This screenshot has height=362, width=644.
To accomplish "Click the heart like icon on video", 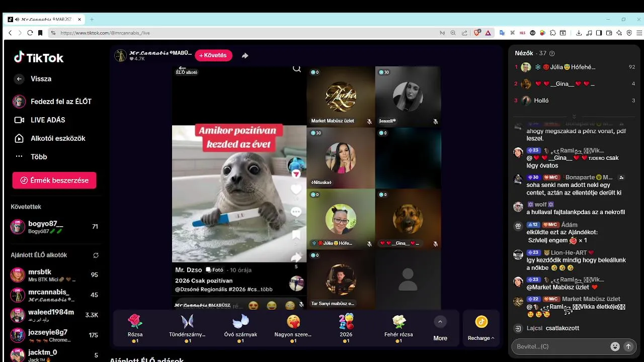I will pyautogui.click(x=296, y=190).
